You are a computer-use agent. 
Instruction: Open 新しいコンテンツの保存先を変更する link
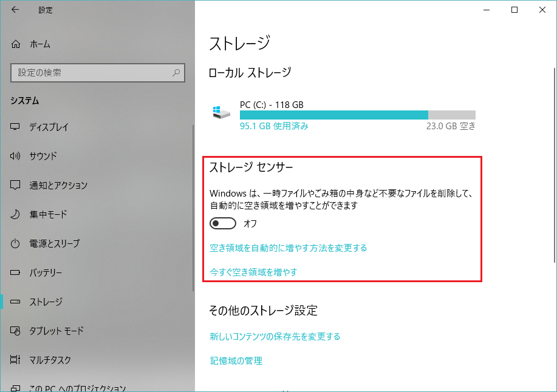click(275, 336)
